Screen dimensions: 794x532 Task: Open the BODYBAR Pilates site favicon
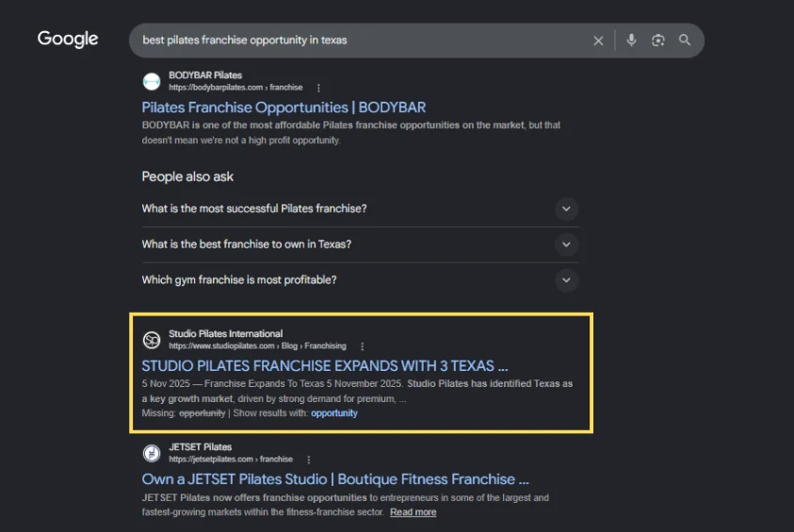[x=152, y=82]
